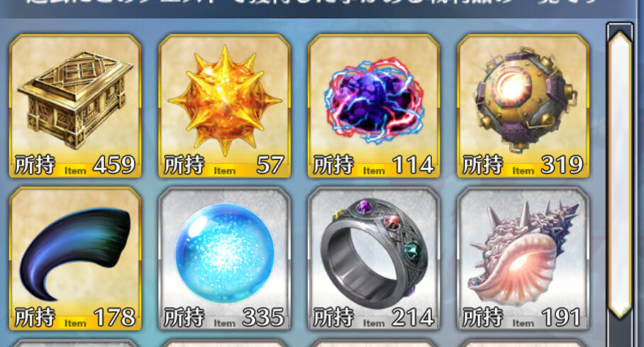Choose the purple orb wrapped in lightning
Image resolution: width=644 pixels, height=347 pixels.
click(x=374, y=106)
